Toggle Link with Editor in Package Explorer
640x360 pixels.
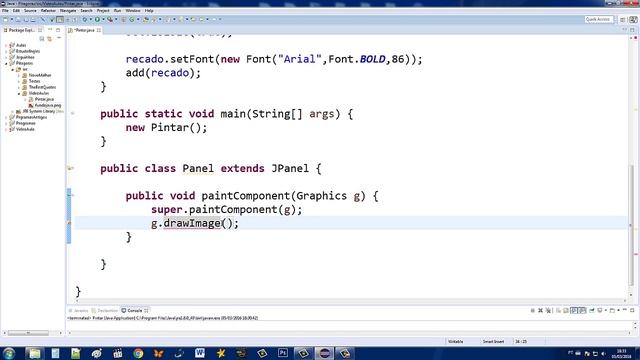[x=49, y=39]
